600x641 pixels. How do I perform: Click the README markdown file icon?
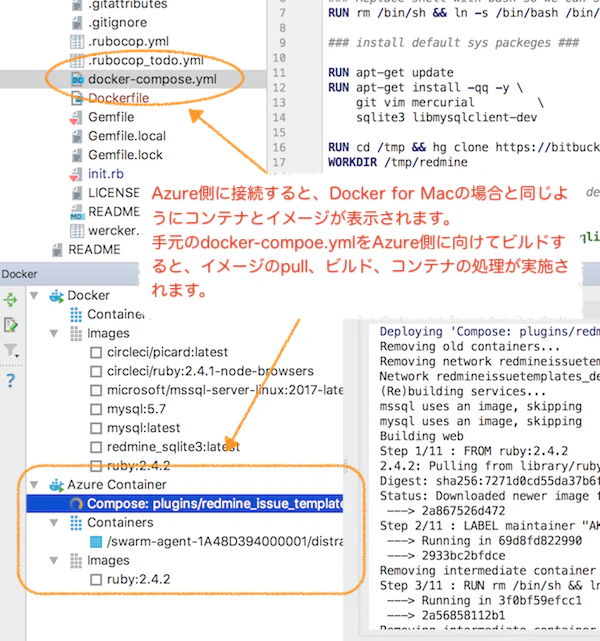[76, 212]
